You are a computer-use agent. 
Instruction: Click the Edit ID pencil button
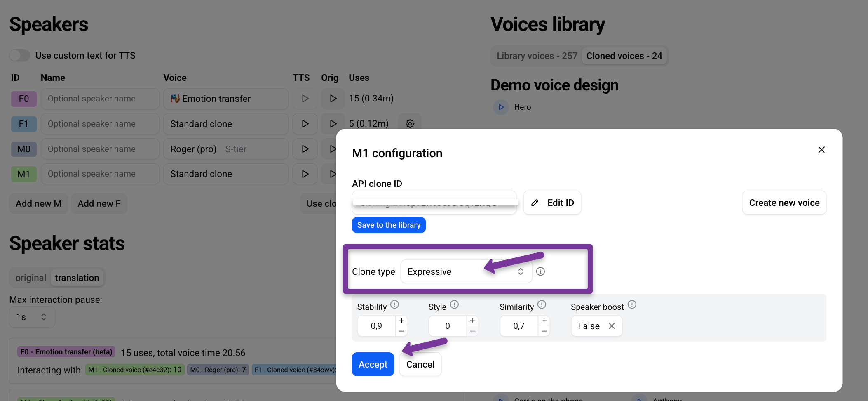552,203
